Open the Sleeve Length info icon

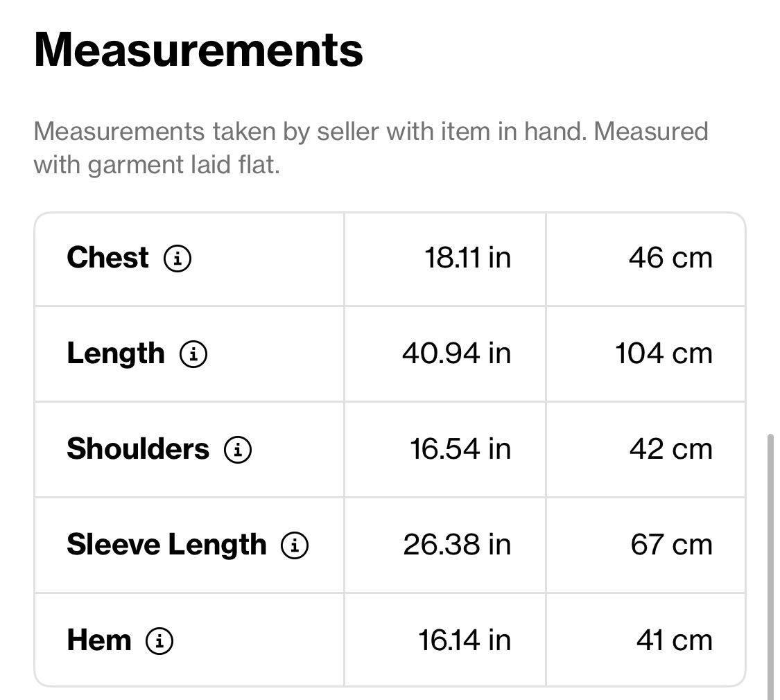click(x=295, y=545)
